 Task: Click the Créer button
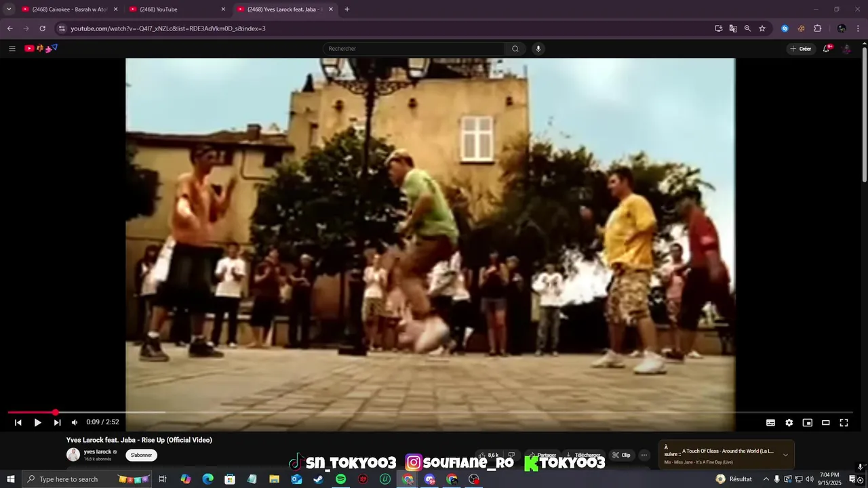click(x=801, y=49)
